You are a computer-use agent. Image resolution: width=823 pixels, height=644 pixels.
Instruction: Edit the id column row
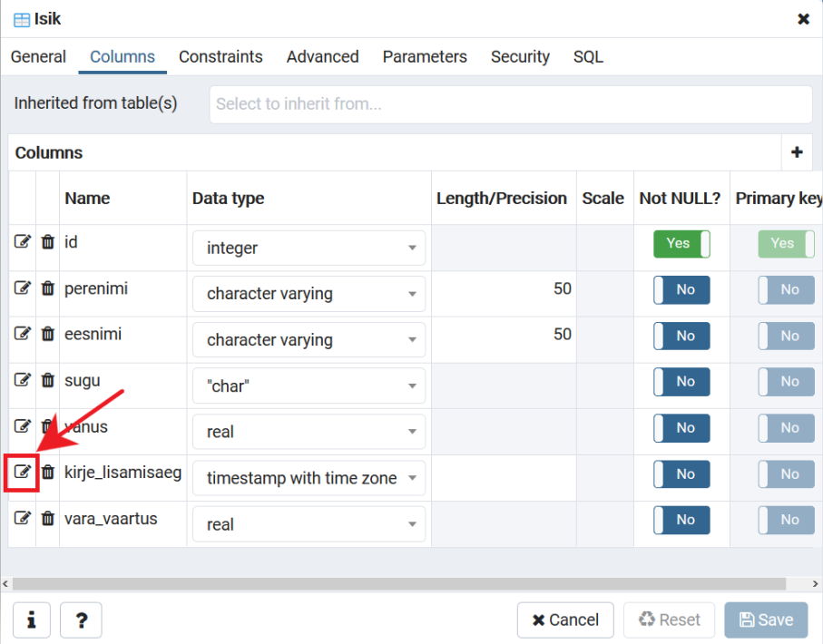(22, 241)
